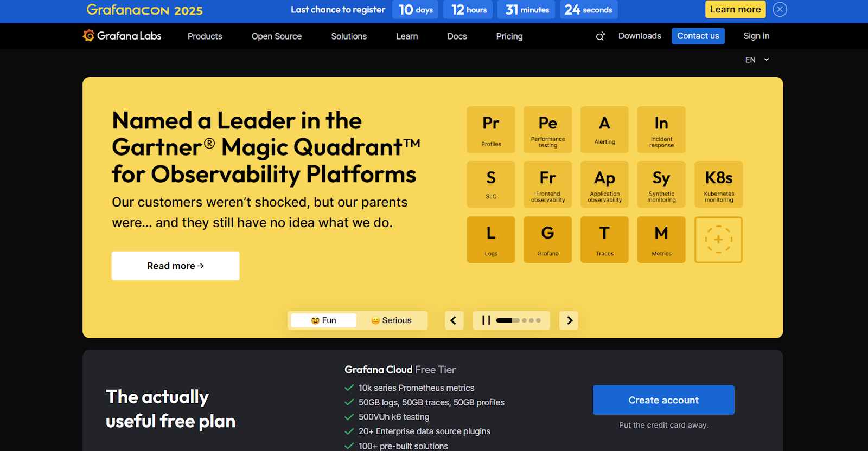Viewport: 868px width, 451px height.
Task: Open the Kubernetes monitoring 'K8s' tile
Action: point(719,184)
